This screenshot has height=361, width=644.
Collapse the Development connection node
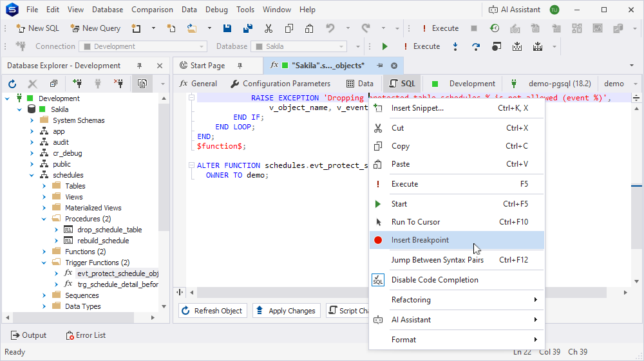(7, 98)
